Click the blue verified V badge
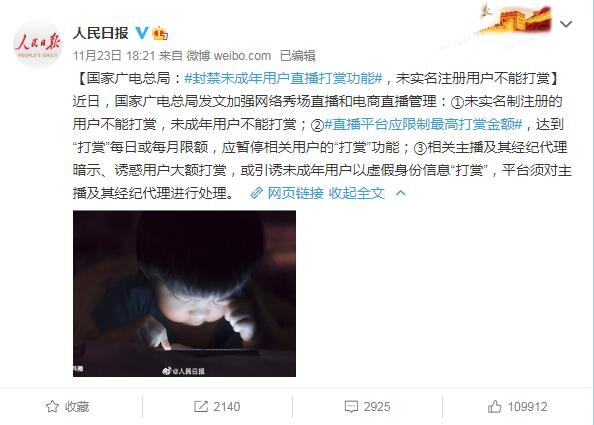 pyautogui.click(x=142, y=33)
